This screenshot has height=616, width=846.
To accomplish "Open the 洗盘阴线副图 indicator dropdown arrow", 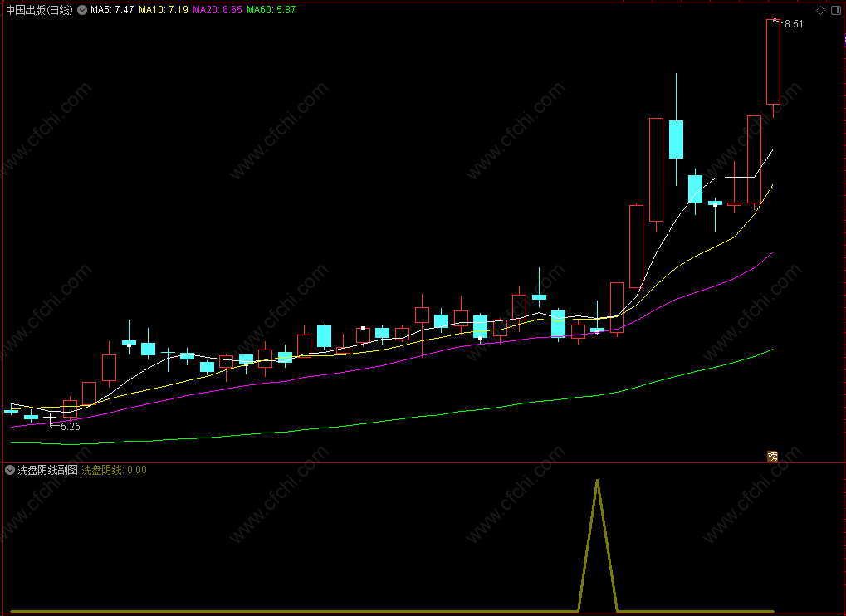I will tap(10, 471).
